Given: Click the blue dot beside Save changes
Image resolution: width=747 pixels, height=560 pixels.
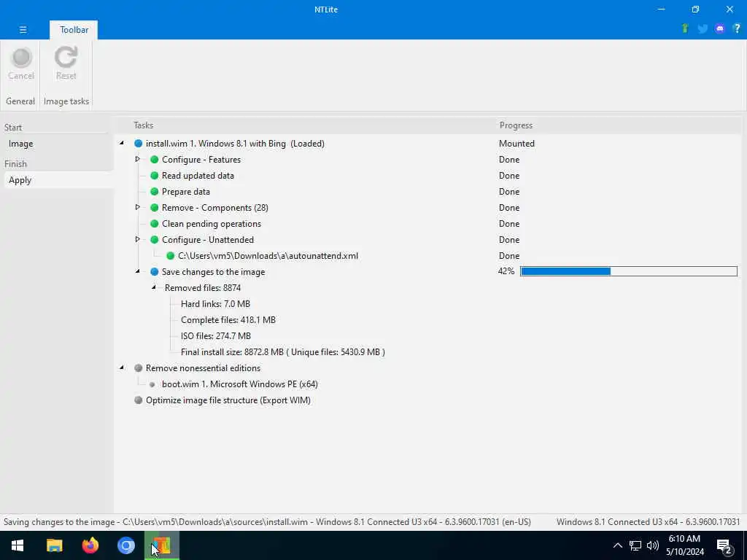Looking at the screenshot, I should 155,272.
